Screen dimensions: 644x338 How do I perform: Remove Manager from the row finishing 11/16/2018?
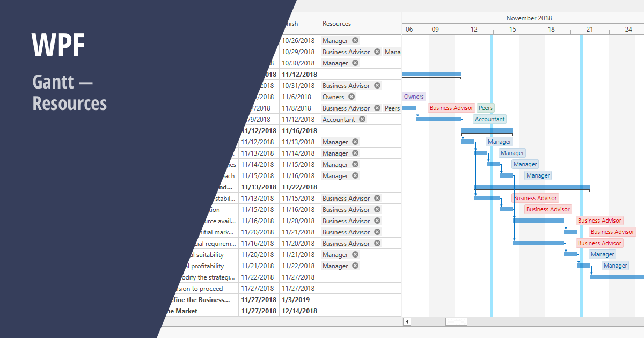(x=355, y=175)
